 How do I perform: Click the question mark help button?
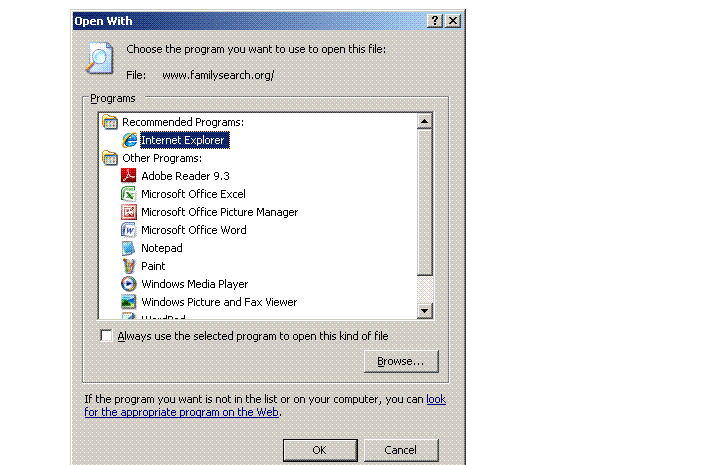pyautogui.click(x=434, y=21)
